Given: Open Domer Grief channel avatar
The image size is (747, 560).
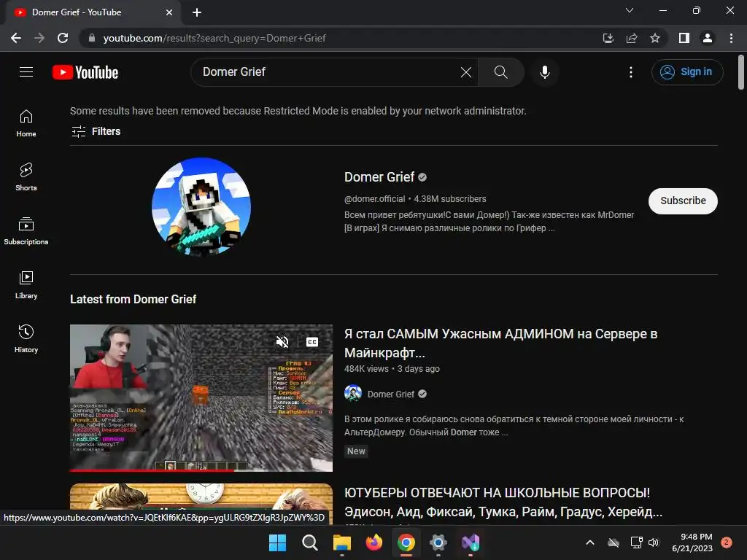Looking at the screenshot, I should [201, 207].
